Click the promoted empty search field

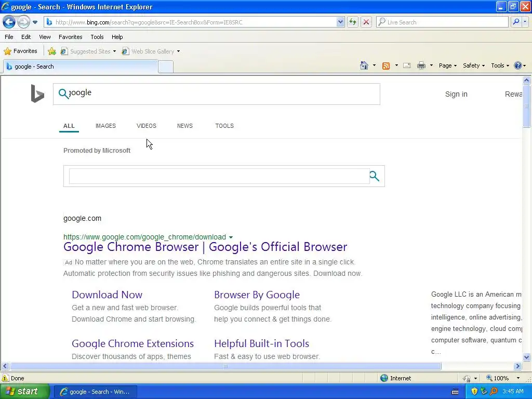point(219,176)
